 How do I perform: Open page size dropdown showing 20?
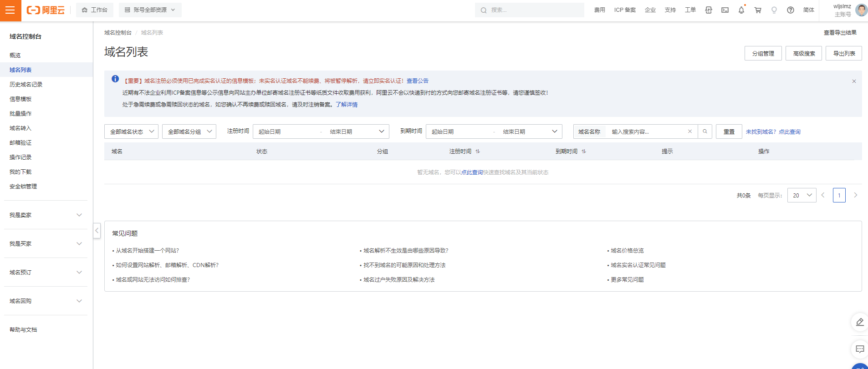(x=802, y=195)
